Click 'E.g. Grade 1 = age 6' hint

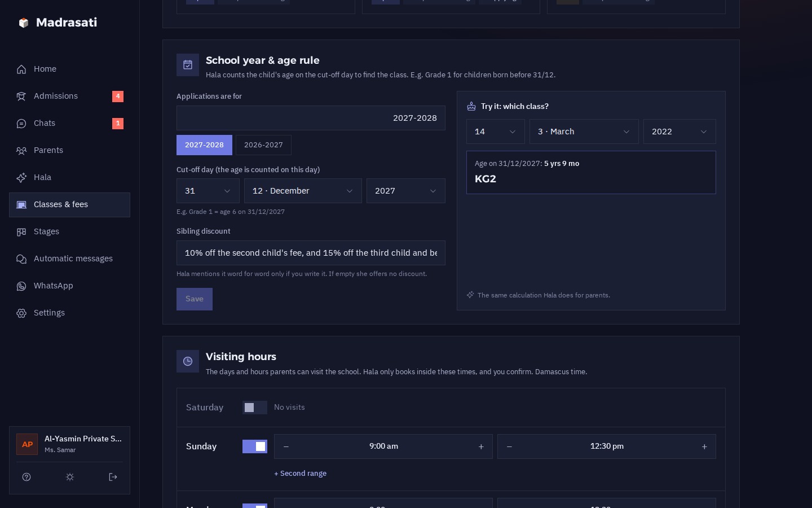pos(230,212)
